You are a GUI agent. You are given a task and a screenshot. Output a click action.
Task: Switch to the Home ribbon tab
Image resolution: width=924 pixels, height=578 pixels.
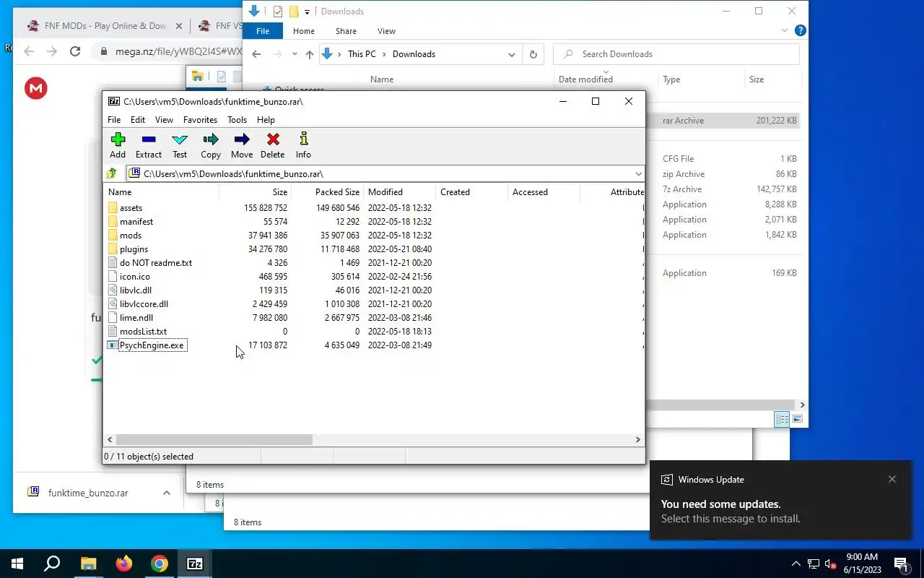click(x=304, y=31)
